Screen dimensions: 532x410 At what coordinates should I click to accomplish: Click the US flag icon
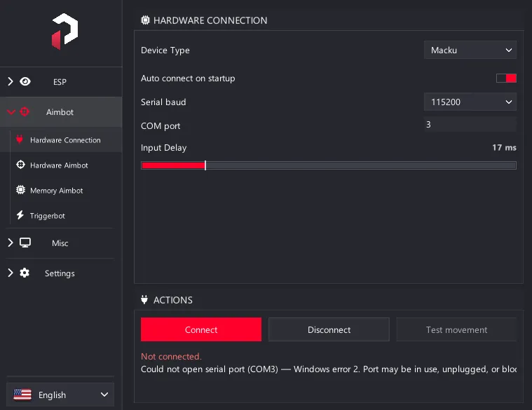(22, 395)
